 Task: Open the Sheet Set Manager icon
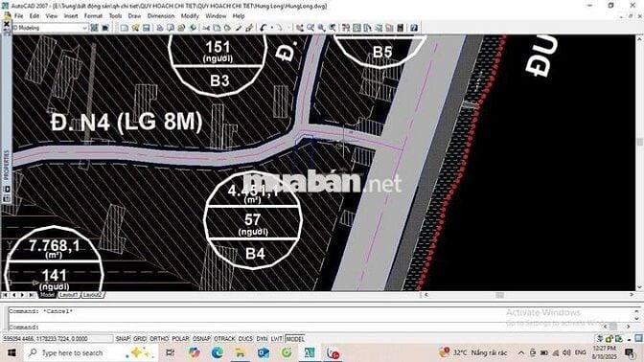click(x=379, y=28)
